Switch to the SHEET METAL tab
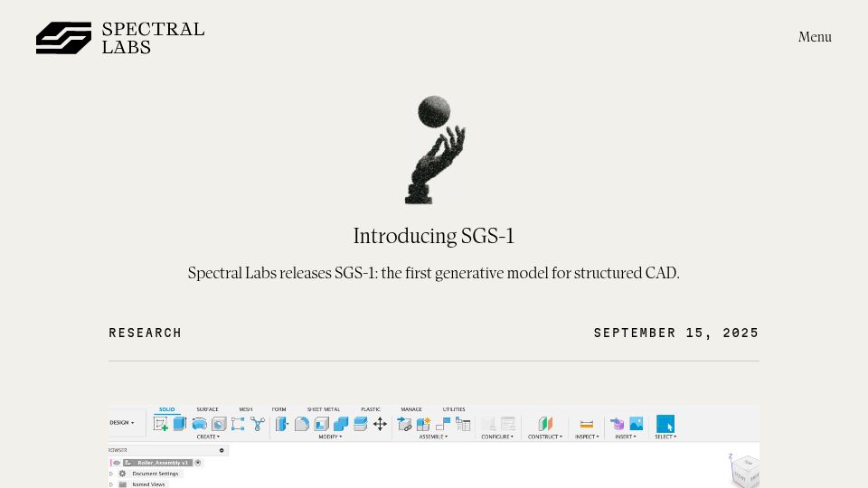Screen dimensions: 868x488 pos(324,409)
